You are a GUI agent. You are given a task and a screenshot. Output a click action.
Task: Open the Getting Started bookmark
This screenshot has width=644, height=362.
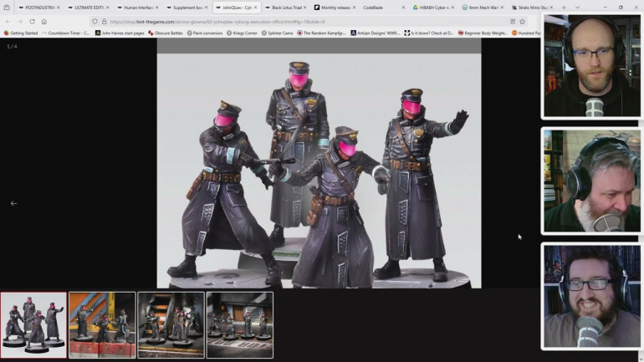[x=21, y=33]
